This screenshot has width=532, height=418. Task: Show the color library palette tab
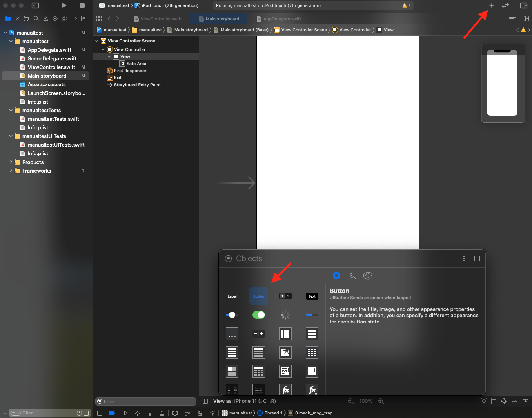[x=368, y=276]
